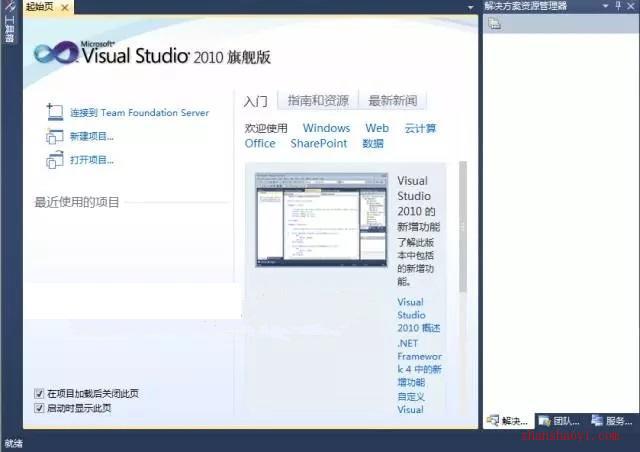Select the 云计算 category link
The image size is (640, 452).
(x=420, y=128)
